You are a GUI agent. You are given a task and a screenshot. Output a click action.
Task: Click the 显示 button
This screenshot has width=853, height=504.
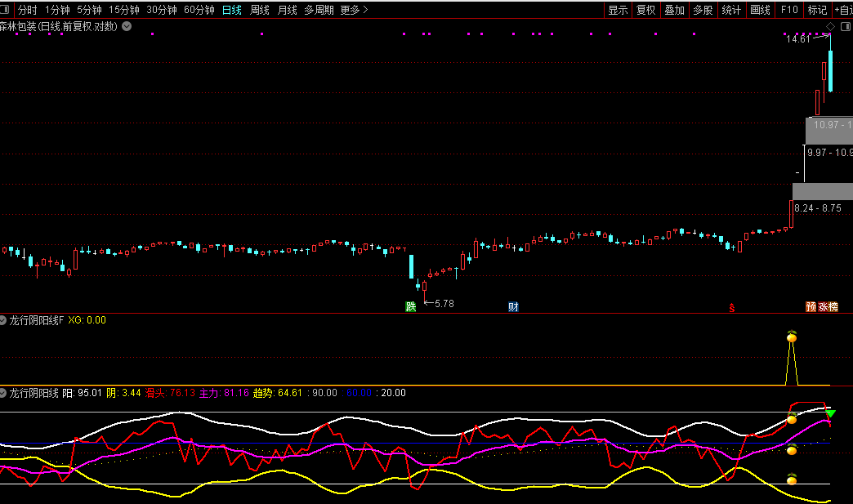(x=618, y=10)
